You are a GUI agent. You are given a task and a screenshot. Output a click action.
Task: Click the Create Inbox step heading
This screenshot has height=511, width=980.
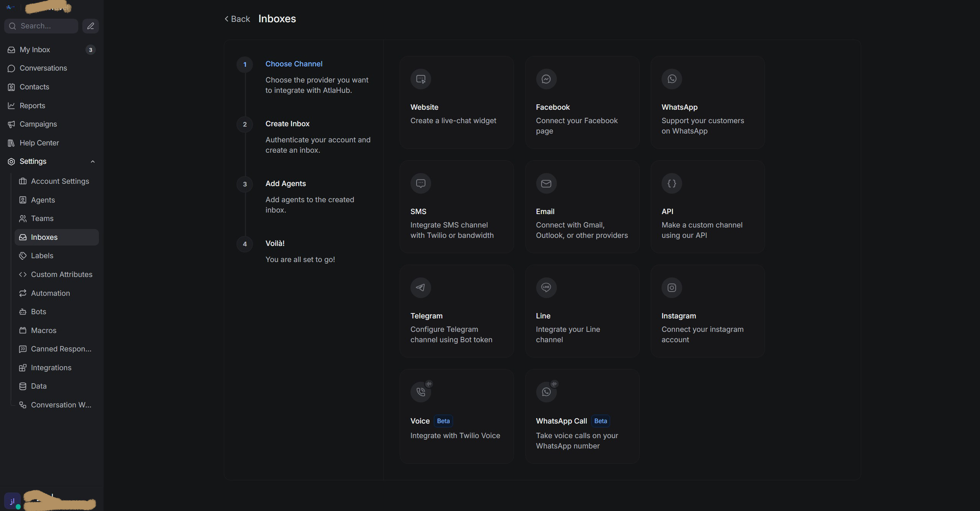[287, 124]
